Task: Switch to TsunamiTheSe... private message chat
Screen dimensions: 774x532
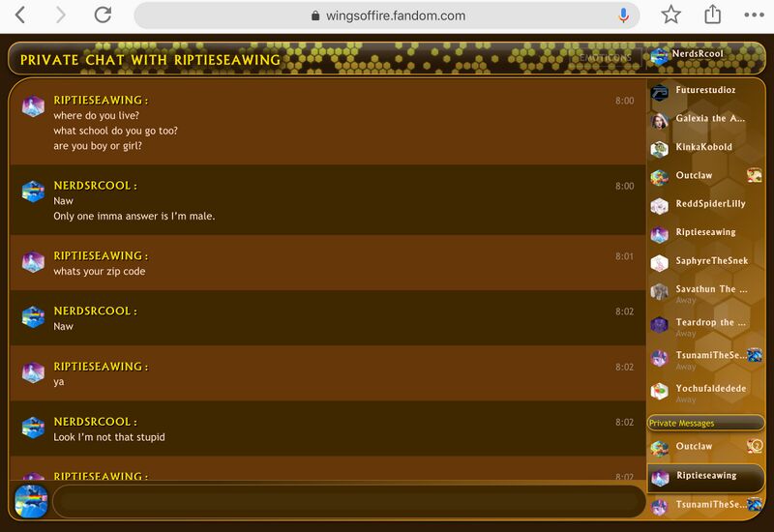Action: pyautogui.click(x=709, y=505)
